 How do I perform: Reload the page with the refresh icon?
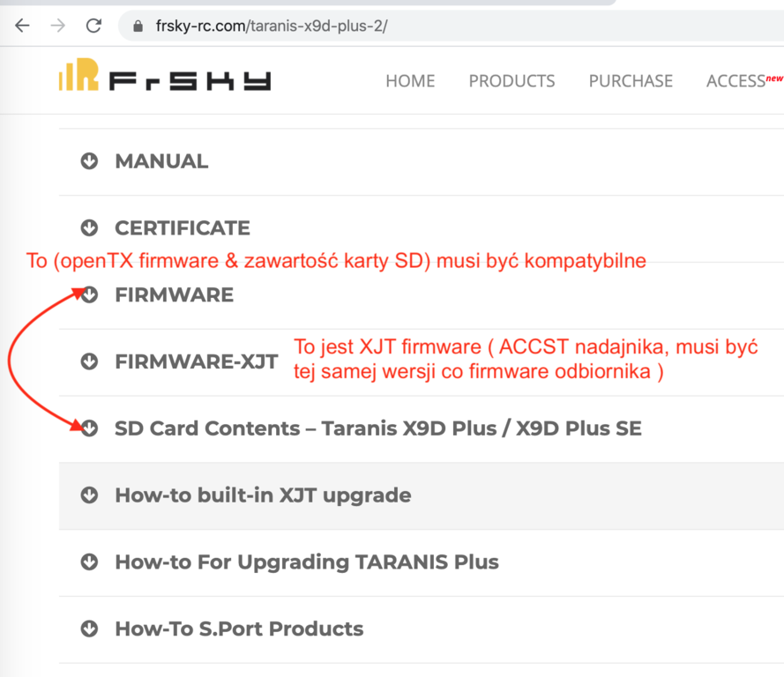(93, 26)
